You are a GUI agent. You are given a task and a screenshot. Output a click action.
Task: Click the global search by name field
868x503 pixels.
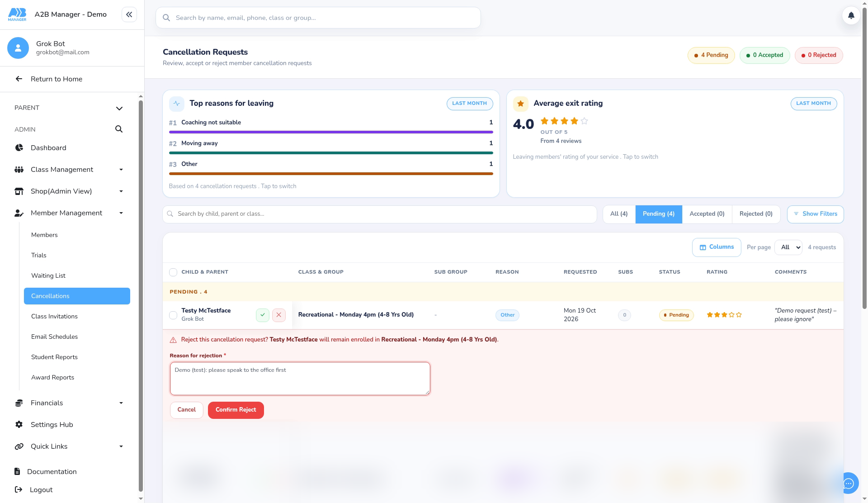point(318,18)
